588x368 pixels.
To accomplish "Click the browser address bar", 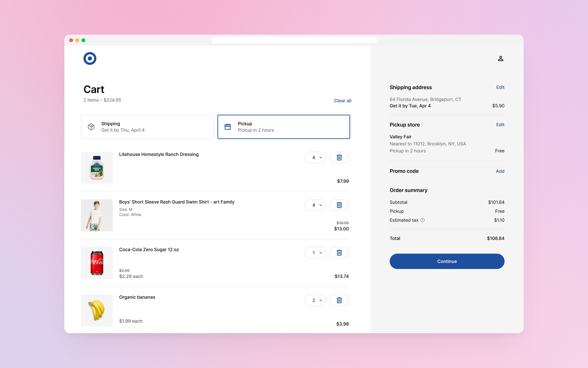I will point(294,40).
